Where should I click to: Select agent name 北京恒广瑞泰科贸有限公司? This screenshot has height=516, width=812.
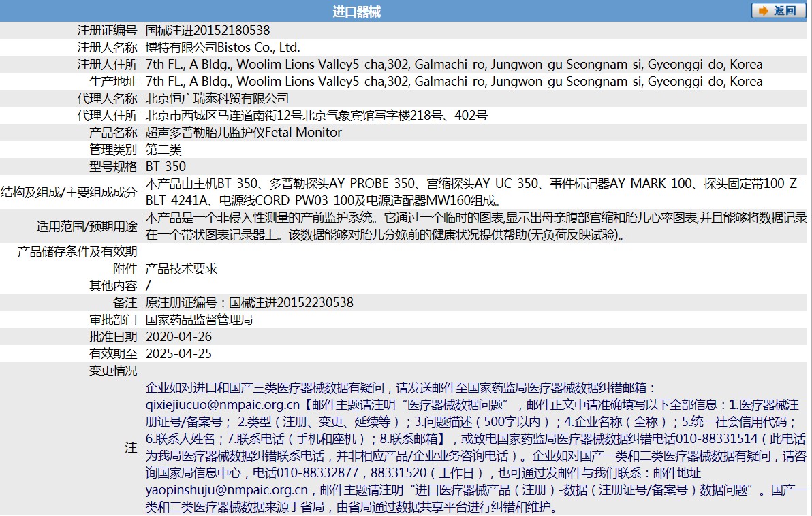pos(217,99)
